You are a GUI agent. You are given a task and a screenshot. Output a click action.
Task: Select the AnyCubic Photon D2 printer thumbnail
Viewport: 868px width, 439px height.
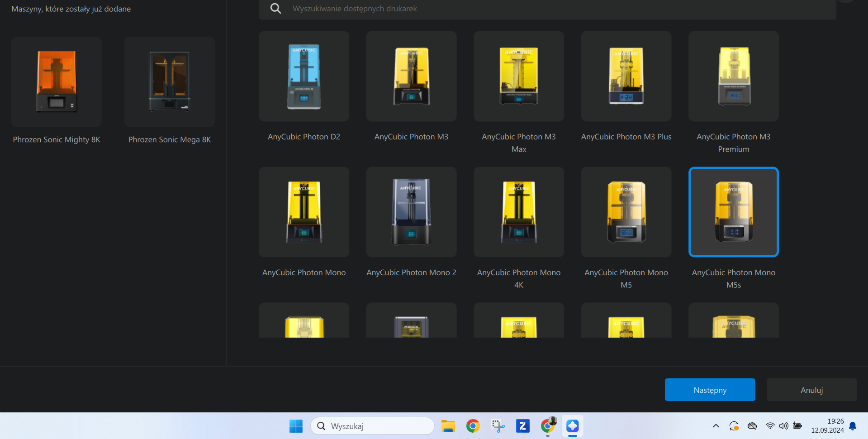(x=304, y=76)
